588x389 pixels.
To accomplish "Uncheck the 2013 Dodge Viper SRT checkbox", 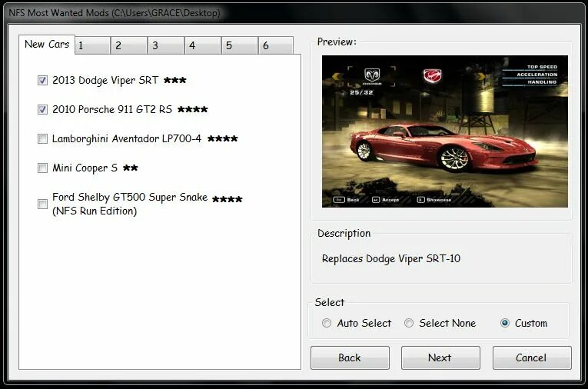I will 42,80.
